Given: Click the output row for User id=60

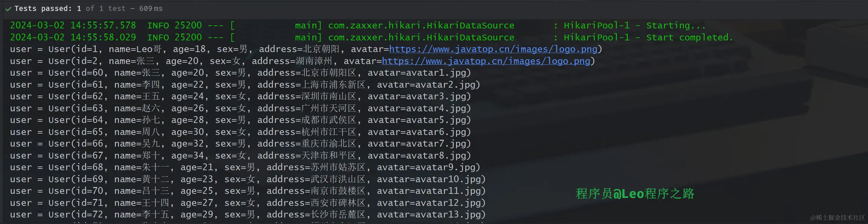Looking at the screenshot, I should (x=240, y=73).
